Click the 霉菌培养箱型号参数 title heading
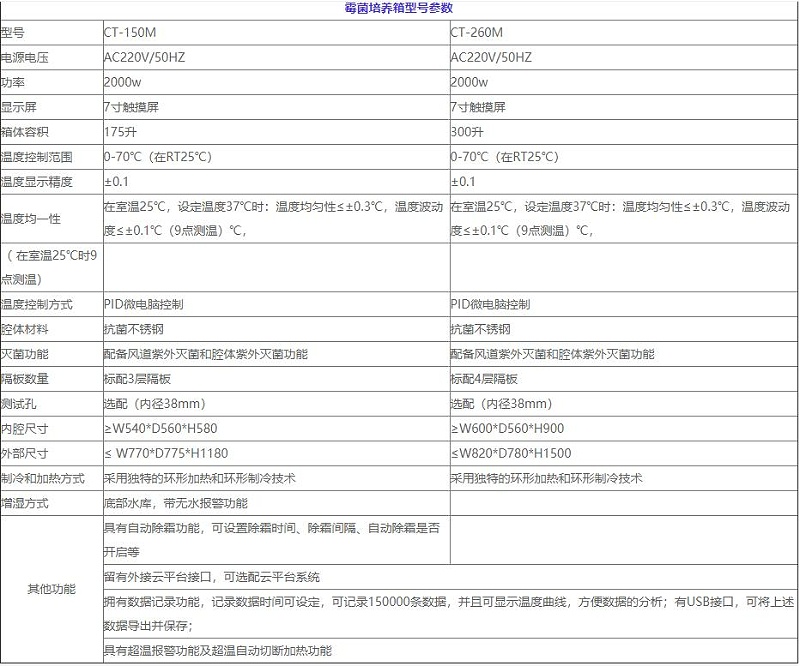 [x=399, y=8]
